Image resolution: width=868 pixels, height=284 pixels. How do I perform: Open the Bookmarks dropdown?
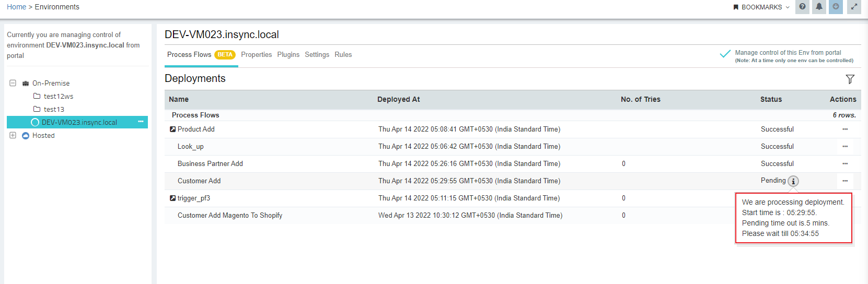[761, 7]
